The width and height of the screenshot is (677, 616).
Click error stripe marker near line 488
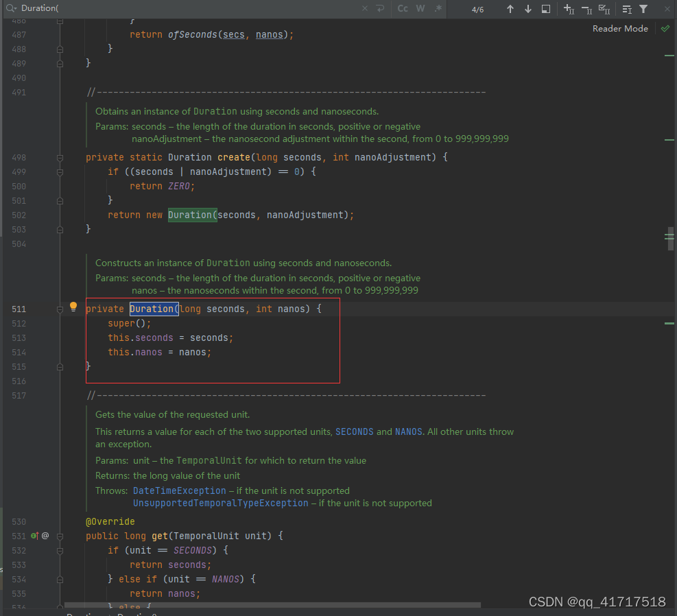[669, 56]
